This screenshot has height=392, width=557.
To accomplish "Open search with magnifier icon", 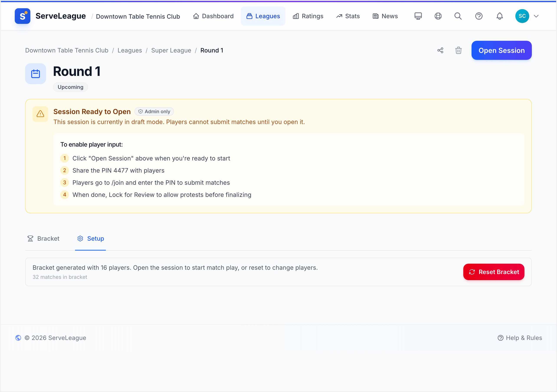I will tap(458, 16).
